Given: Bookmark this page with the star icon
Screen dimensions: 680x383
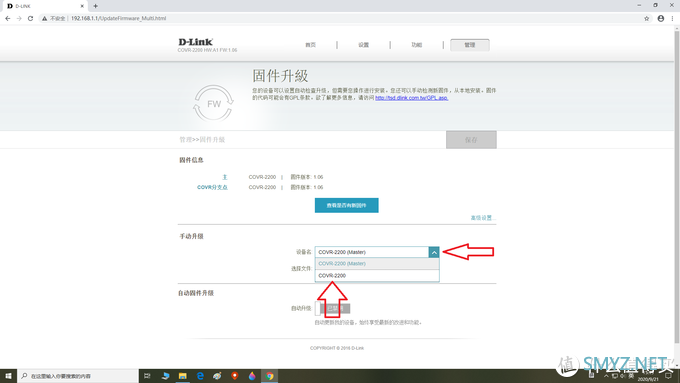Looking at the screenshot, I should click(647, 18).
